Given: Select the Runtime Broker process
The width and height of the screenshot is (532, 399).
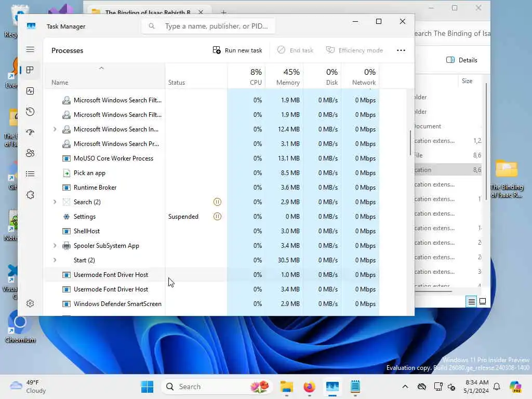Looking at the screenshot, I should point(212,188).
